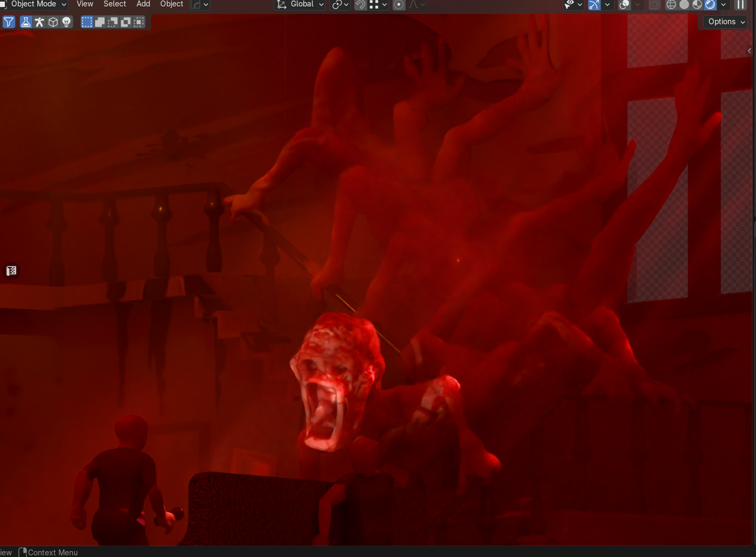Toggle the flask-shaped filter icon
The height and width of the screenshot is (557, 756).
pyautogui.click(x=25, y=22)
